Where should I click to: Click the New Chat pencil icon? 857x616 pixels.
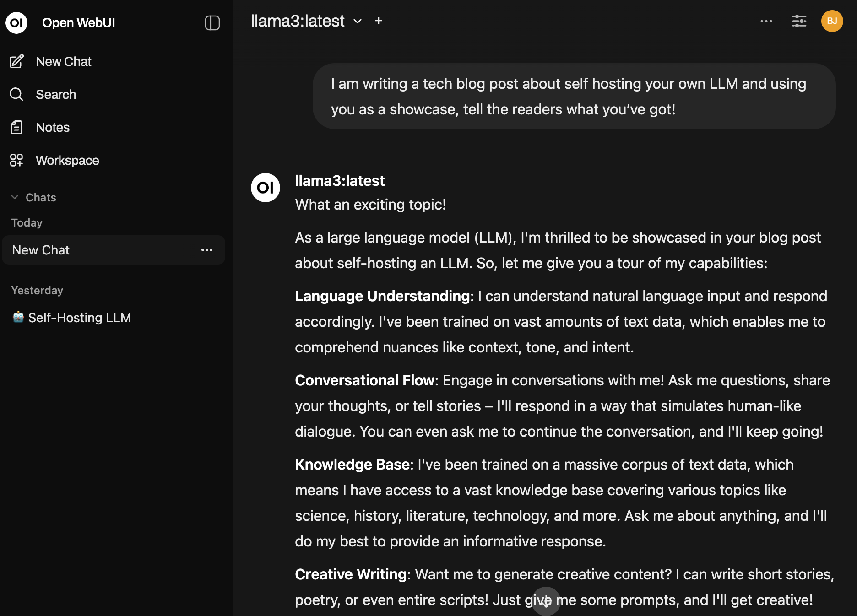pos(16,61)
